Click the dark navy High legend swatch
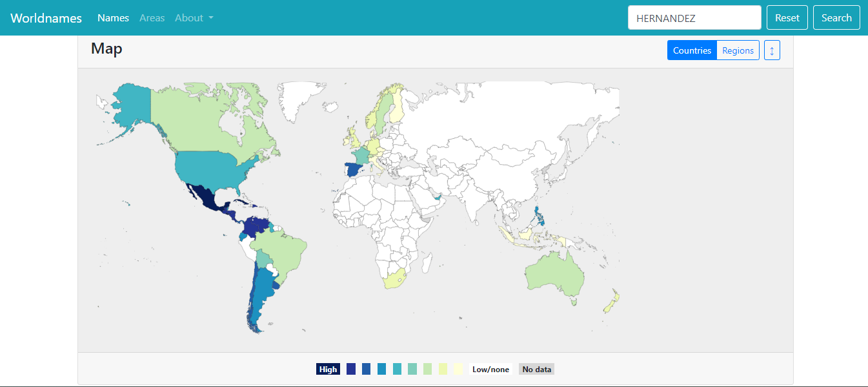 328,369
